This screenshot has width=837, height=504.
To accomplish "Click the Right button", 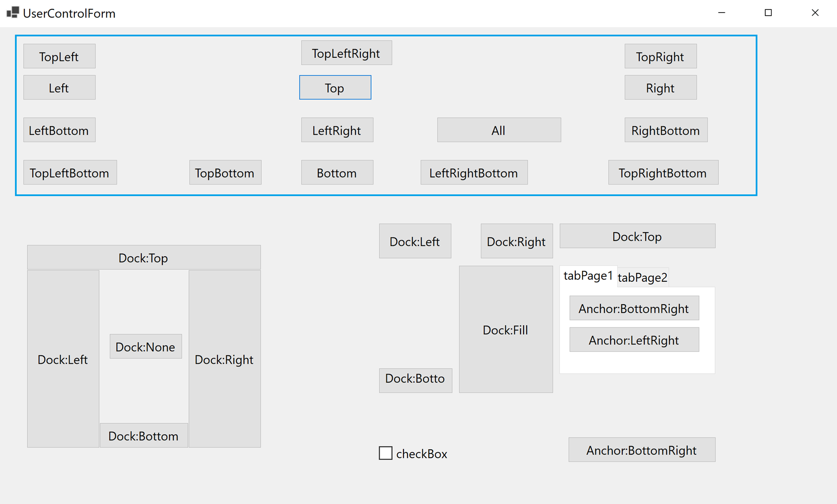I will point(660,87).
